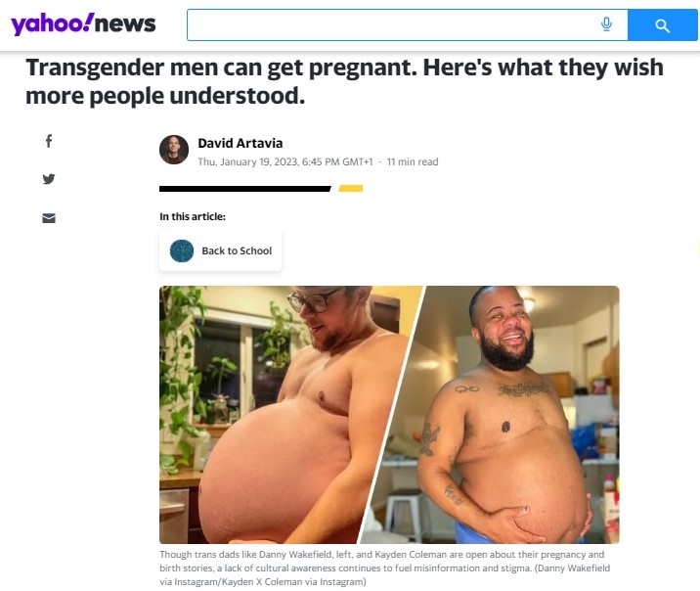Click the microphone voice search icon
The image size is (700, 591).
click(606, 24)
